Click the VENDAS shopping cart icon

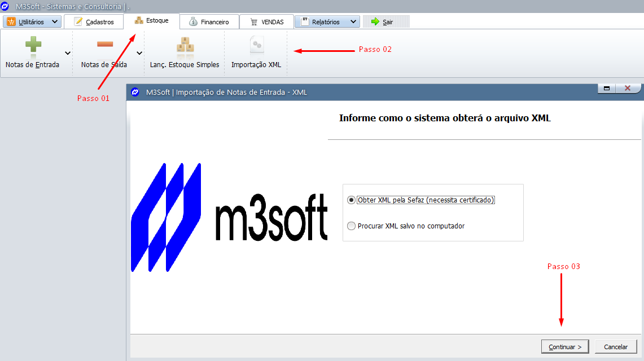tap(254, 22)
